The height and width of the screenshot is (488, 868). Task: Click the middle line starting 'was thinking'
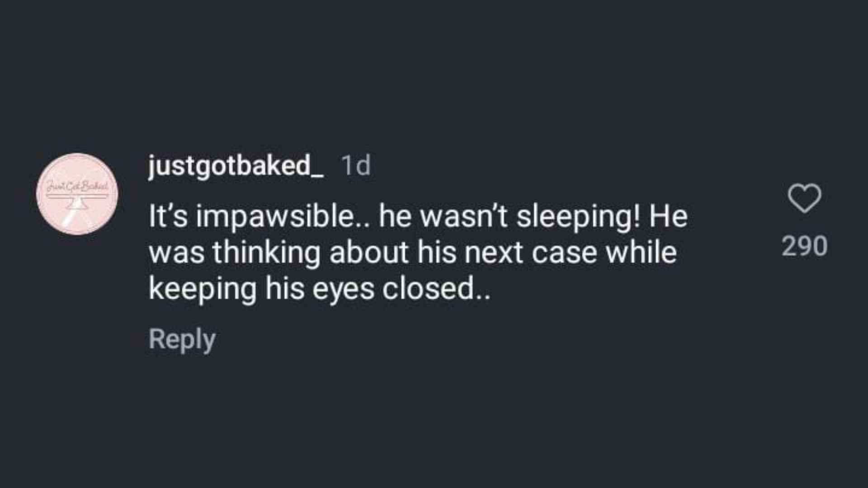(x=412, y=253)
